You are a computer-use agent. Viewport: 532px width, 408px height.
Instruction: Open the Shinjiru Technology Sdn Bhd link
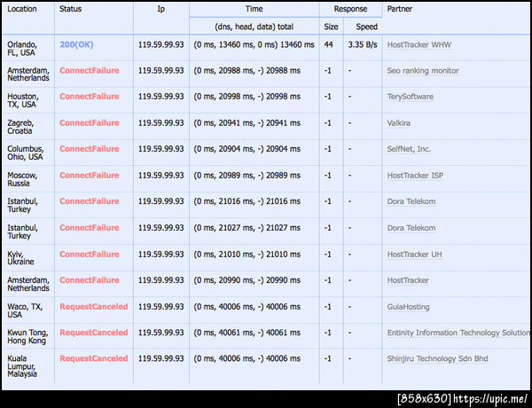pos(438,359)
